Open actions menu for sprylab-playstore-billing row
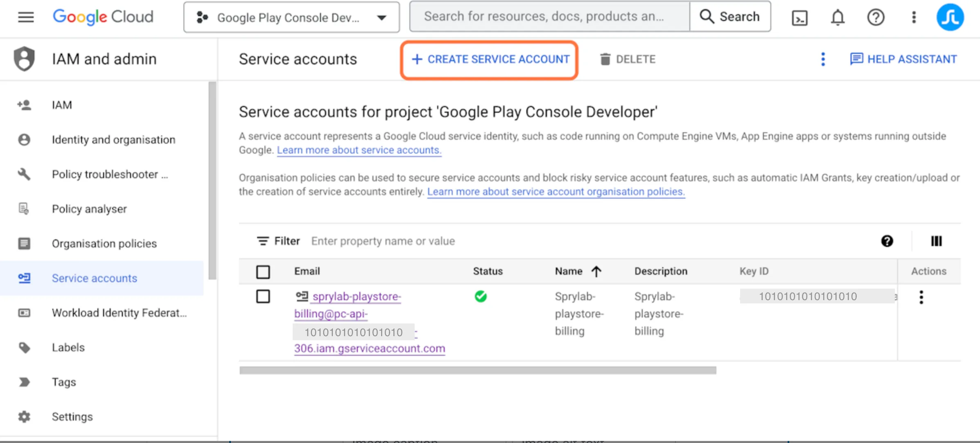This screenshot has width=980, height=443. [921, 297]
